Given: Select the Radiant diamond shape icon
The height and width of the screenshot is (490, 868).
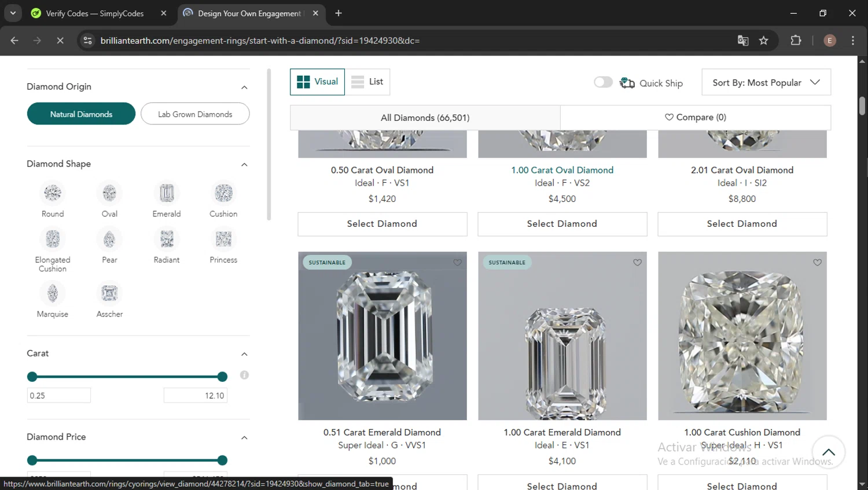Looking at the screenshot, I should (167, 239).
